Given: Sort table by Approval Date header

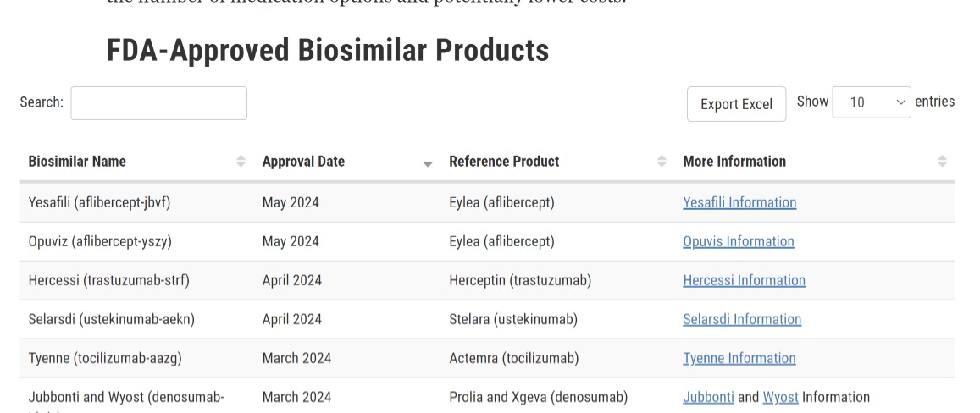Looking at the screenshot, I should tap(303, 162).
